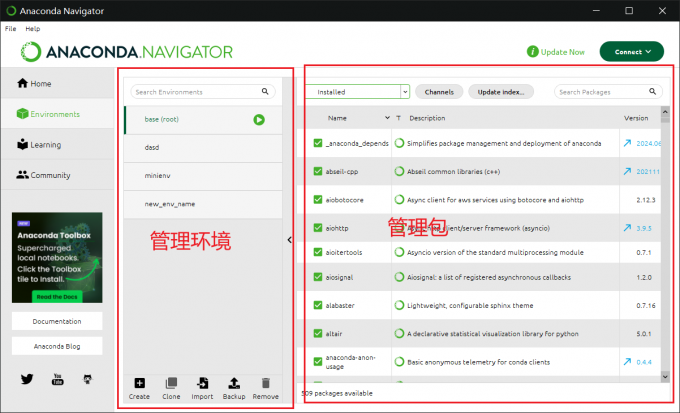680x413 pixels.
Task: Click the Anaconda Toolbox banner image
Action: 57,257
